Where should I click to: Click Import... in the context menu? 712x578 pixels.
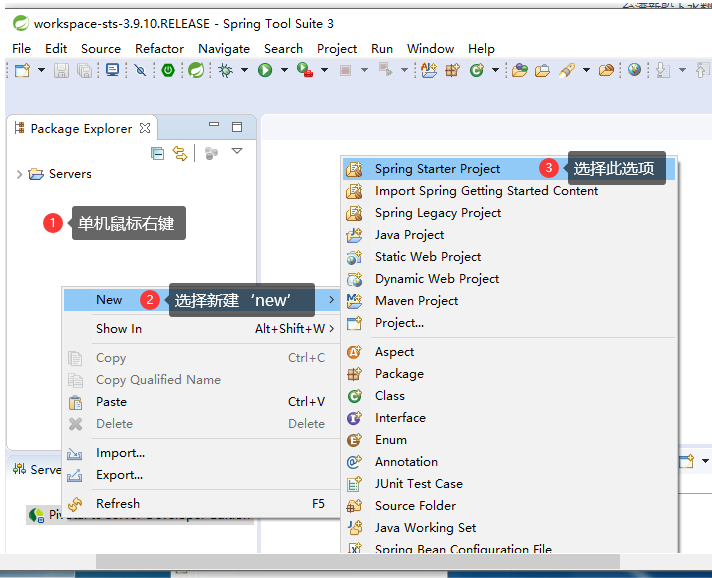point(202,453)
